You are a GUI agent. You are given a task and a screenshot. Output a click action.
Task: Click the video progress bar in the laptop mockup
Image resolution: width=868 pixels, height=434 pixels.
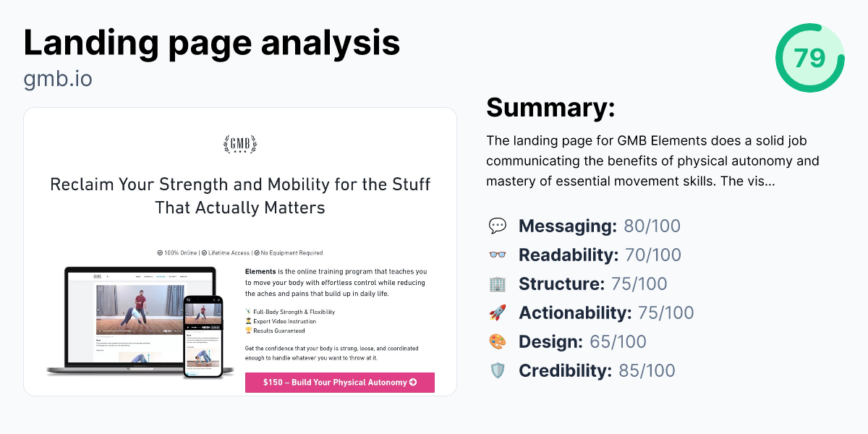click(x=130, y=331)
